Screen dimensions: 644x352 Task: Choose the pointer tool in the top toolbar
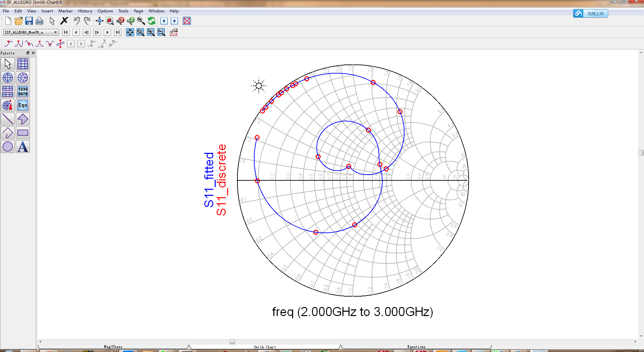pos(52,21)
